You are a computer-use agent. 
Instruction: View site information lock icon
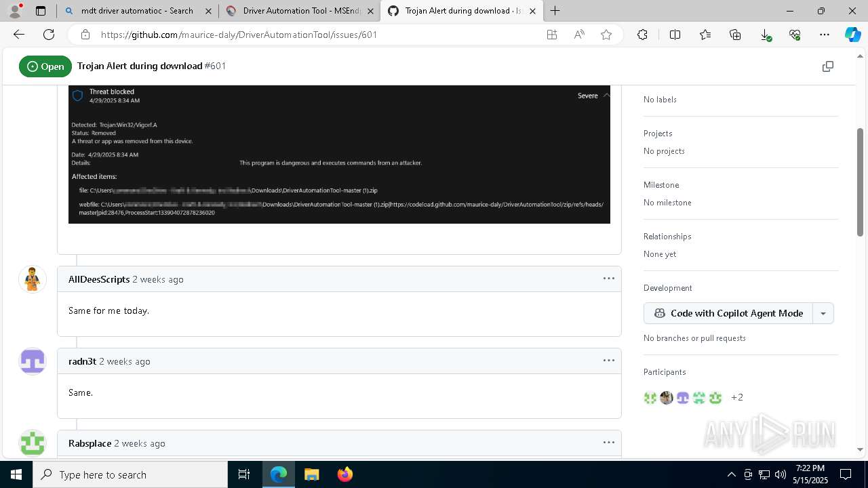click(85, 35)
